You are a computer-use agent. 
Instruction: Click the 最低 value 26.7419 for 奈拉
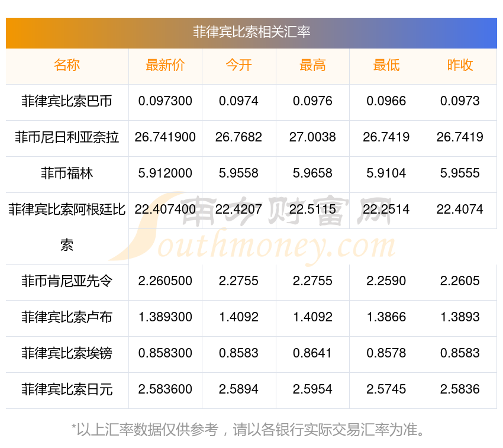tap(386, 137)
